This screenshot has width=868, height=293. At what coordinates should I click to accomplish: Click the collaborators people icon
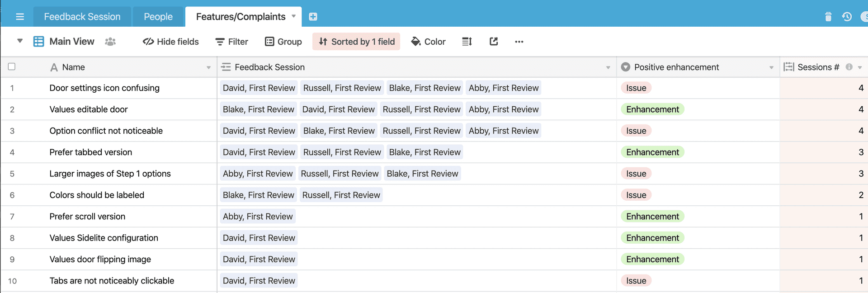[x=110, y=42]
